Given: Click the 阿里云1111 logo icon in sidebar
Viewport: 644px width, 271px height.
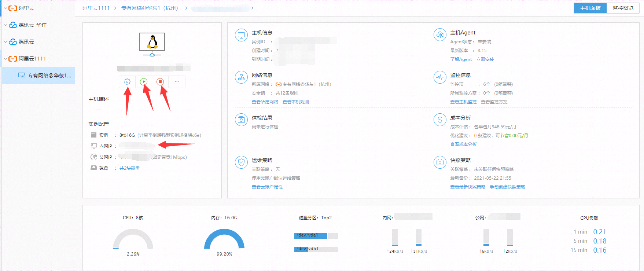Looking at the screenshot, I should pyautogui.click(x=13, y=59).
